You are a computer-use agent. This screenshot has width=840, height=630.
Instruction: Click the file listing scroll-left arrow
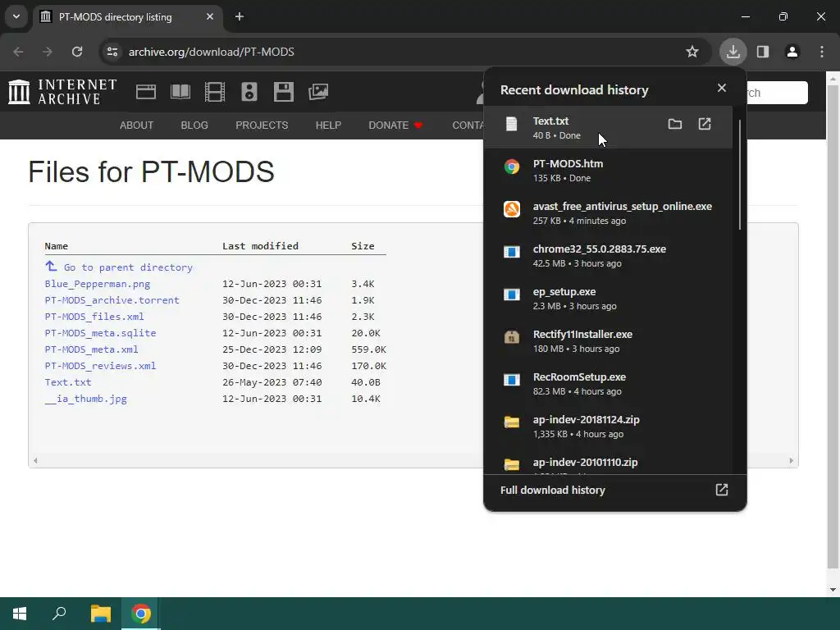point(35,461)
